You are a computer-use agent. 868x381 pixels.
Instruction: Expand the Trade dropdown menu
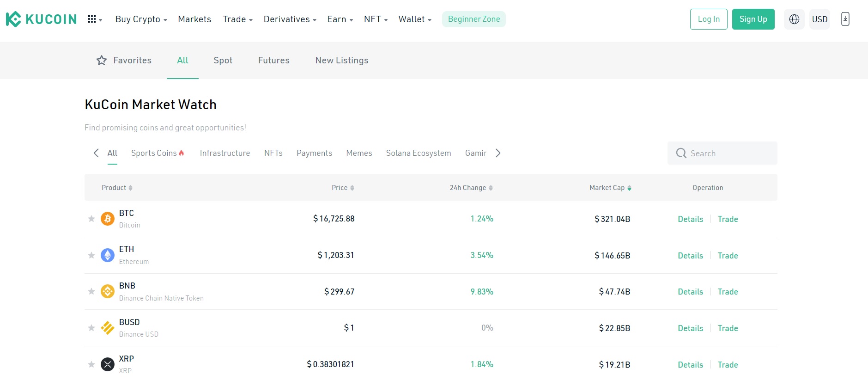tap(237, 19)
